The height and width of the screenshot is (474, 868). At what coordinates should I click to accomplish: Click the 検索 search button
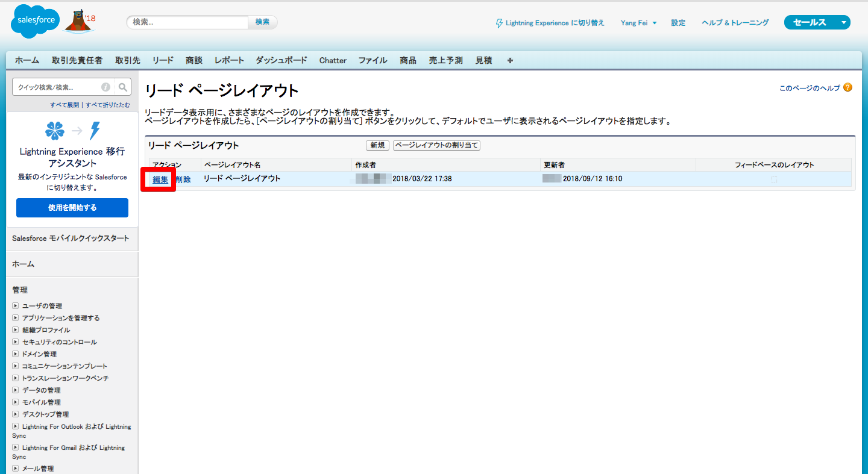[x=262, y=22]
